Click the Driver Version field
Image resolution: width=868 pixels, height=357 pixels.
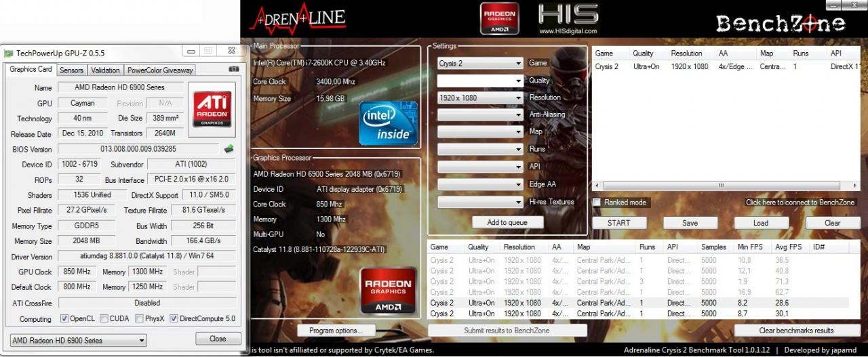[x=146, y=257]
